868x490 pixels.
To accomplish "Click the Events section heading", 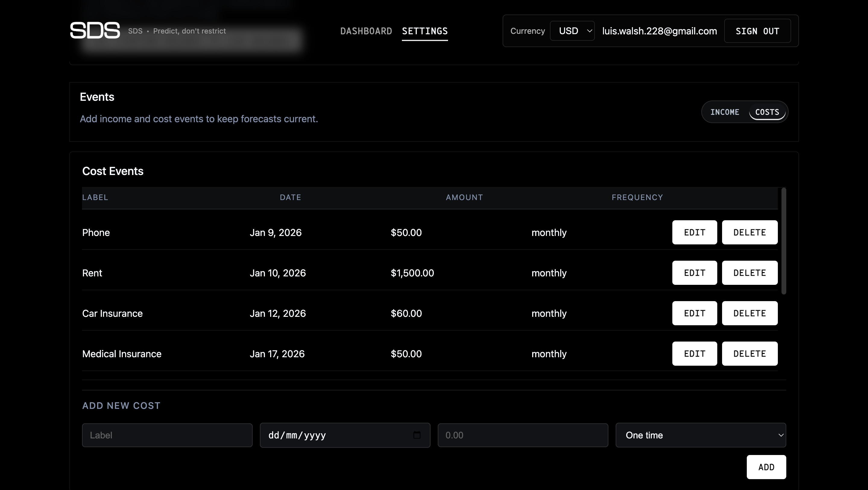I will pyautogui.click(x=97, y=97).
